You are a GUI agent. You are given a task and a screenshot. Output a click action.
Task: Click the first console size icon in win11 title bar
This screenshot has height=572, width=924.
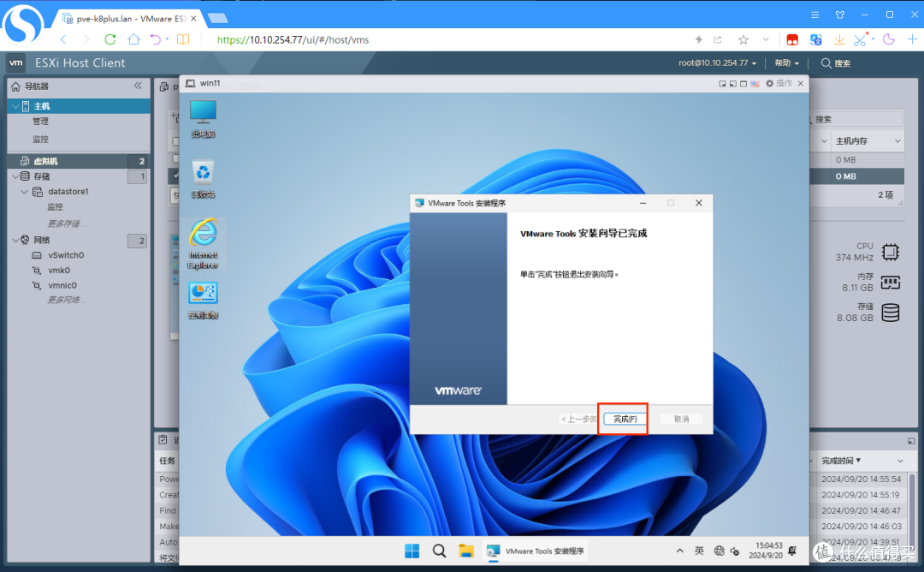click(722, 84)
